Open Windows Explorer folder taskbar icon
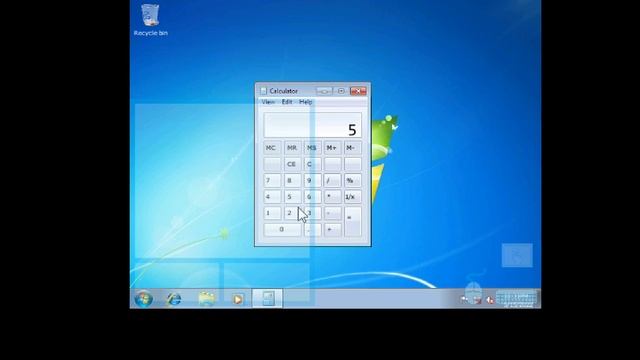 click(x=207, y=299)
